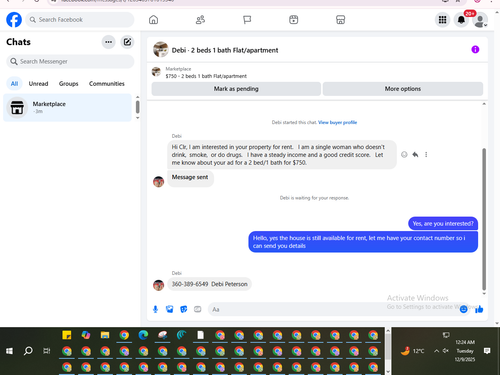
Task: Open the Watch video icon
Action: pyautogui.click(x=294, y=20)
